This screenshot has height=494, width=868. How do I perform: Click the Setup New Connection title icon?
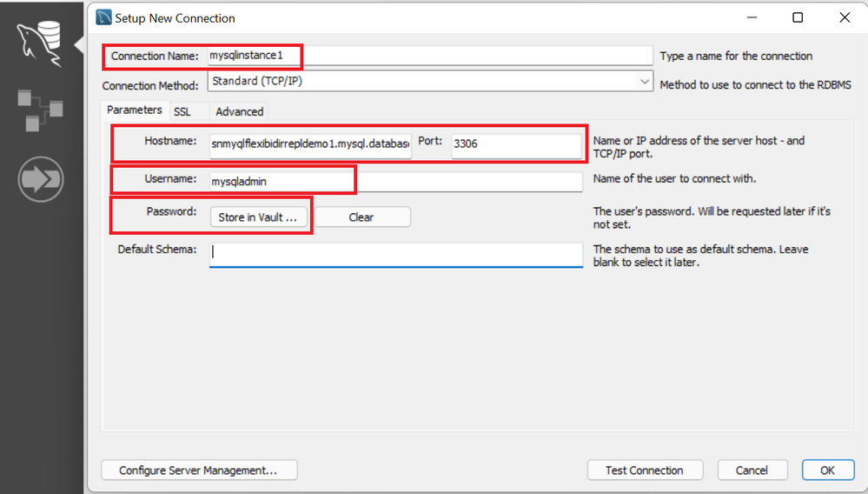tap(103, 17)
